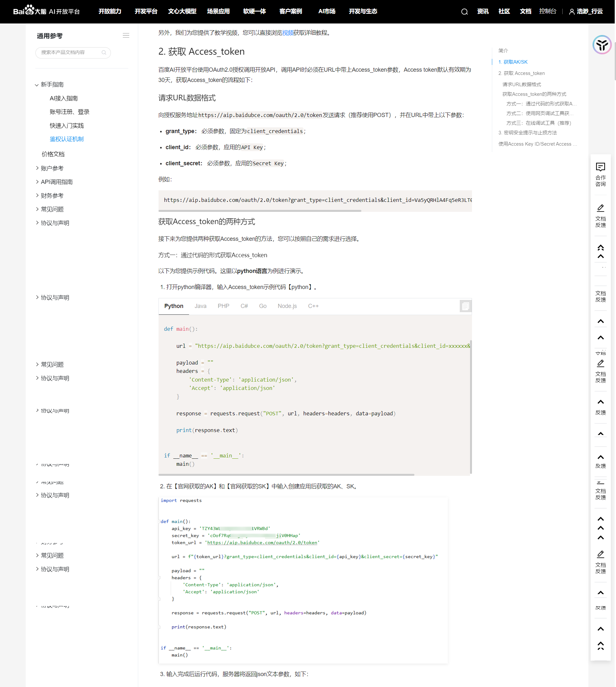The width and height of the screenshot is (616, 687).
Task: Open 价格文档 in the sidebar
Action: (x=53, y=154)
